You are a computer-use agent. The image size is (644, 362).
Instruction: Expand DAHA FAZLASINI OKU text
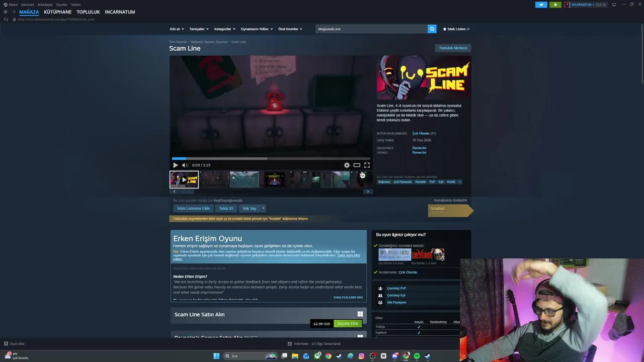click(x=348, y=297)
